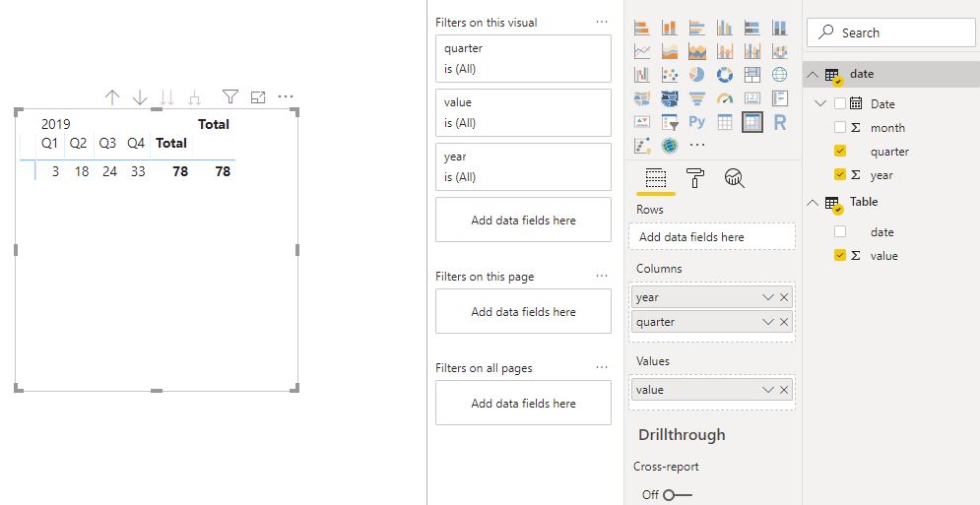Select the stacked bar chart visual
This screenshot has height=505, width=980.
point(642,28)
